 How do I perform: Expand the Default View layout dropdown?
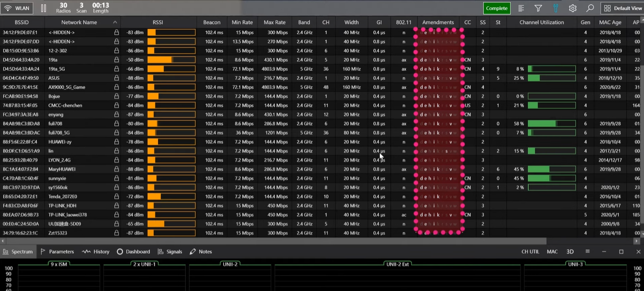tap(622, 8)
